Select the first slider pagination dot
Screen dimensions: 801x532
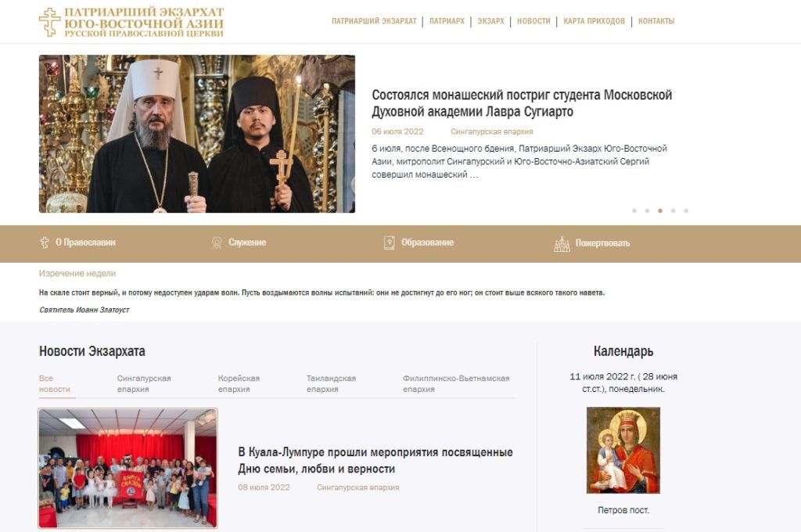click(634, 210)
